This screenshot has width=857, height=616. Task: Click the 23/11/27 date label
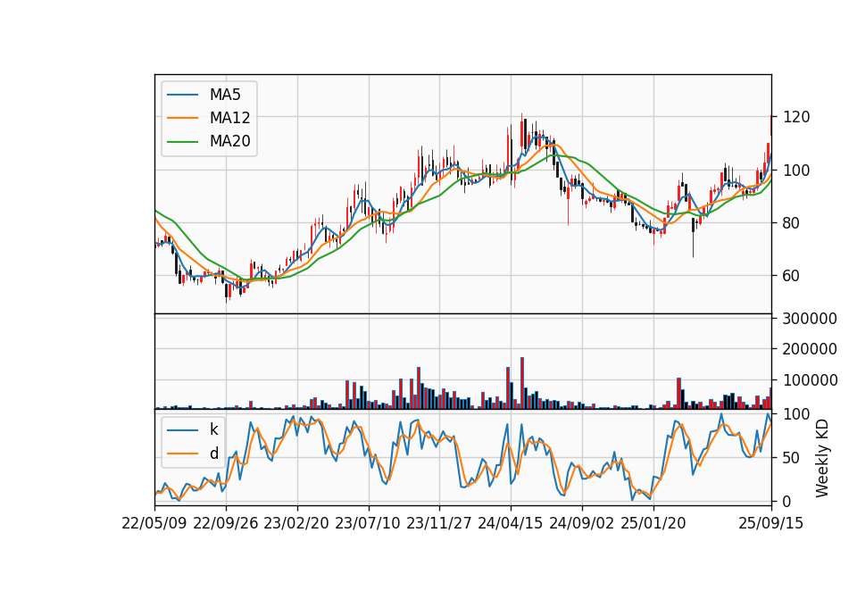pos(439,523)
